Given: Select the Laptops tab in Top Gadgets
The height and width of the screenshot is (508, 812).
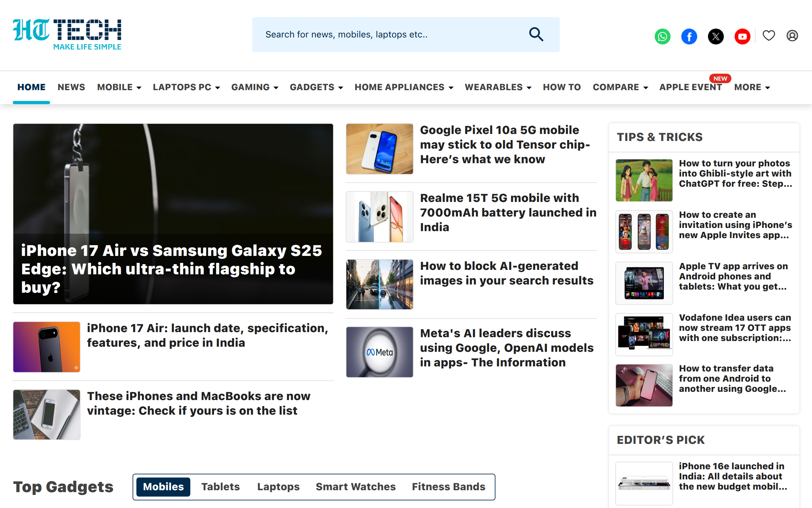Looking at the screenshot, I should click(x=278, y=486).
